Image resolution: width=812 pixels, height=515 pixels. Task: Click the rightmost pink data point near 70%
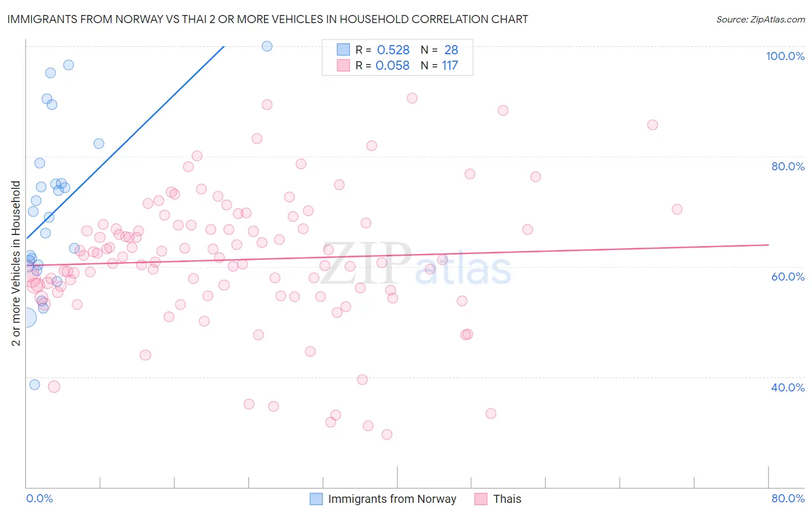coord(677,209)
